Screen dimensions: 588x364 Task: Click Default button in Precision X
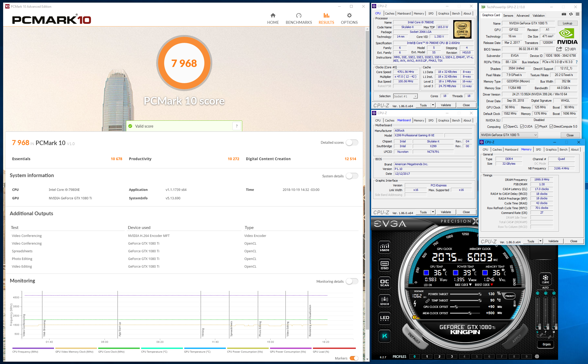pyautogui.click(x=414, y=338)
